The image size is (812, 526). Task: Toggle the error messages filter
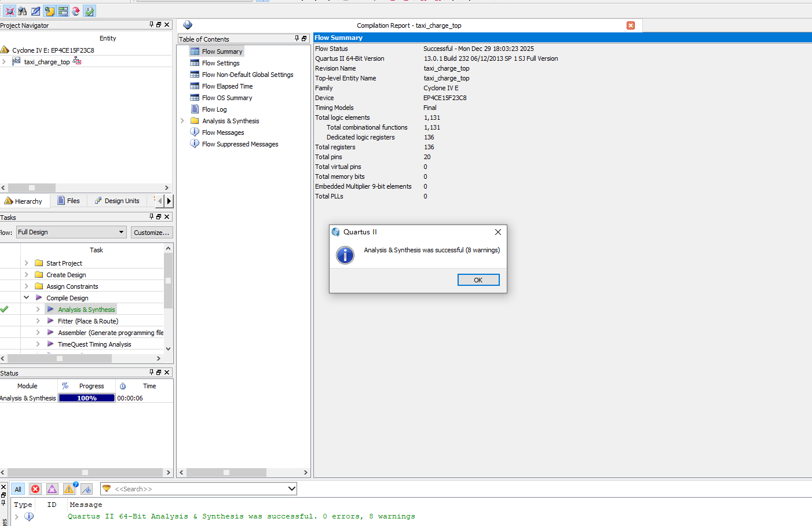click(35, 489)
